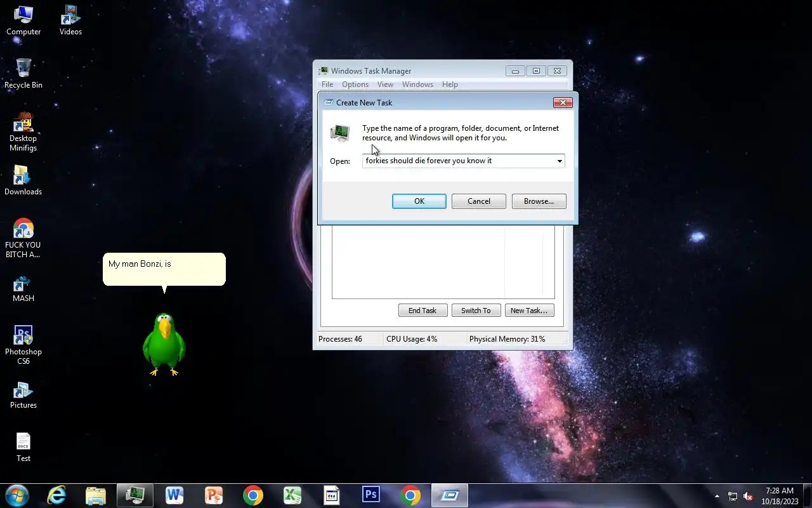Open Task Manager Windows menu

pyautogui.click(x=417, y=84)
